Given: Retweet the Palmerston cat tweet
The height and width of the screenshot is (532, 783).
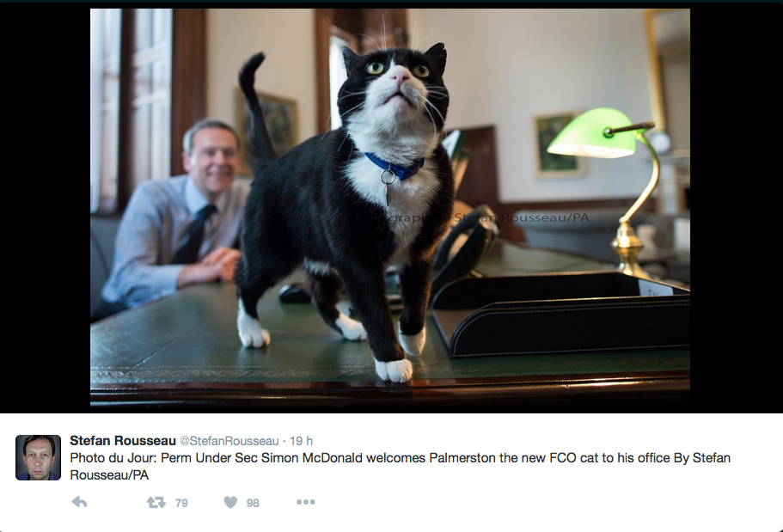Looking at the screenshot, I should point(156,502).
